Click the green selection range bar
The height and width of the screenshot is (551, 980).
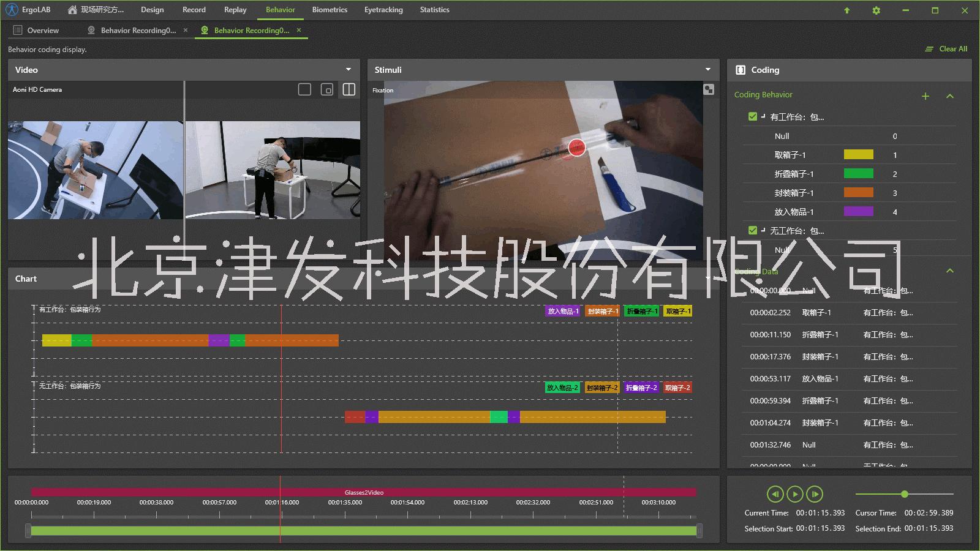364,531
